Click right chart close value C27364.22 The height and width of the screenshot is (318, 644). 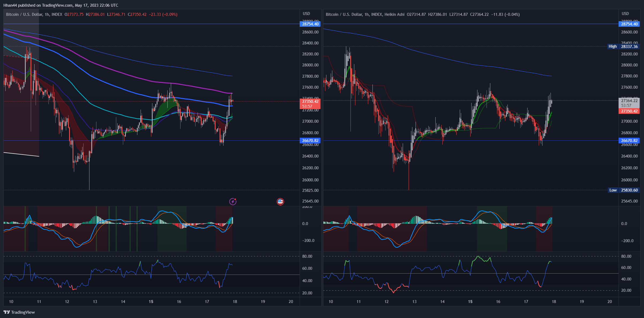click(x=479, y=14)
